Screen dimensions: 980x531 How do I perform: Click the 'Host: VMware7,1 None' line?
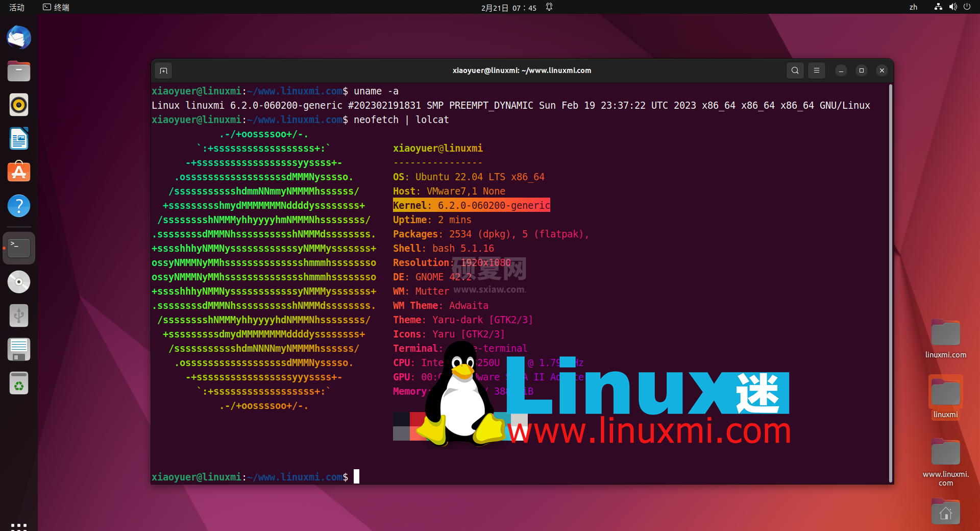449,191
